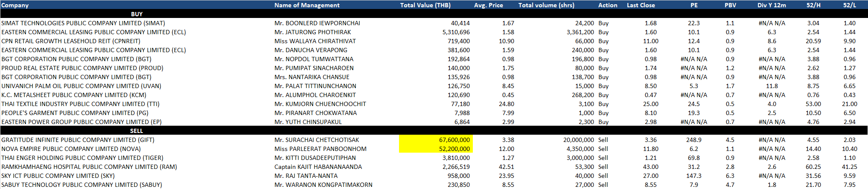Select Mr. BOONLERD IEWPORNCHAI cell

tap(317, 23)
